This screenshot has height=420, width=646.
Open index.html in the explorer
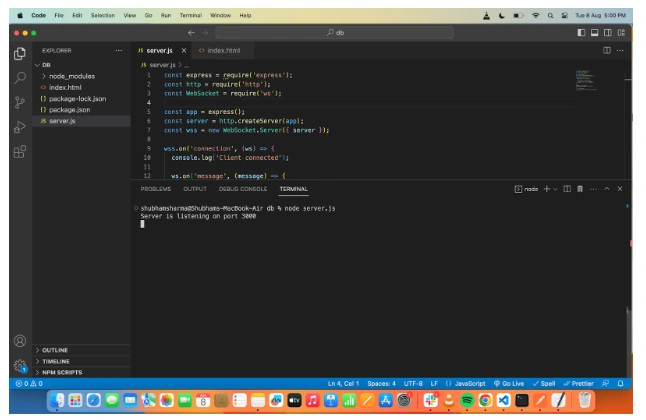click(x=81, y=87)
